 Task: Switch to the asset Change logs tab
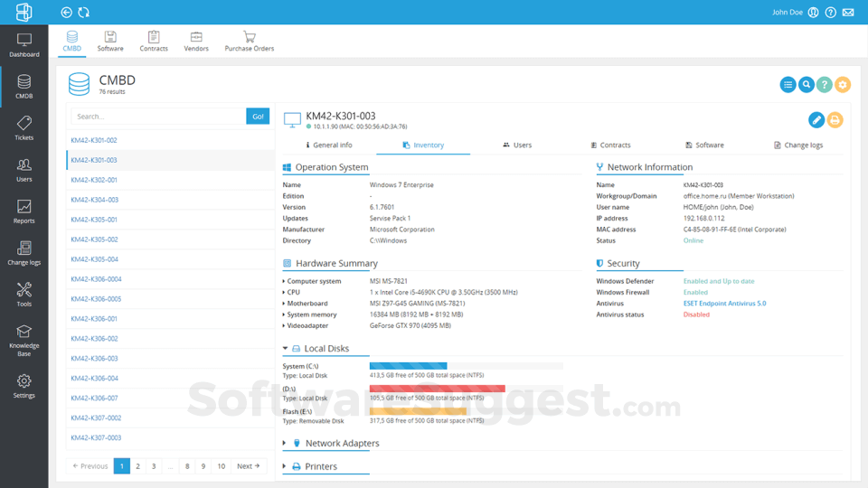(x=798, y=145)
